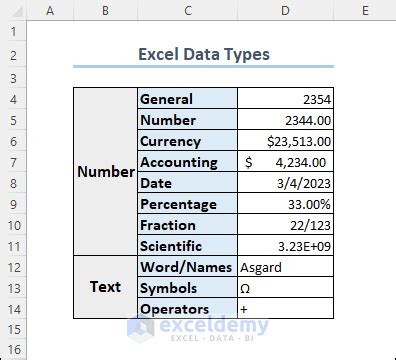The height and width of the screenshot is (360, 396).
Task: Click the 'Date' label cell
Action: (x=188, y=183)
